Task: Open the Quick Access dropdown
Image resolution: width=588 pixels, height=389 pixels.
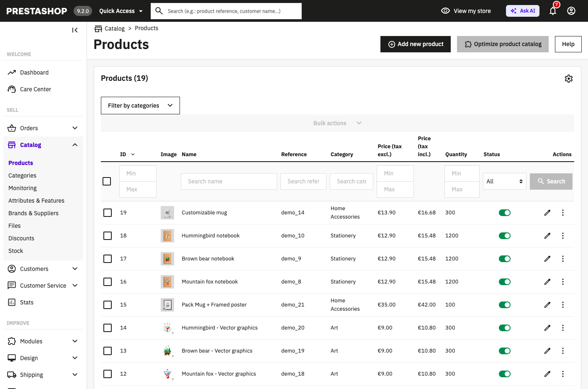Action: (x=121, y=11)
